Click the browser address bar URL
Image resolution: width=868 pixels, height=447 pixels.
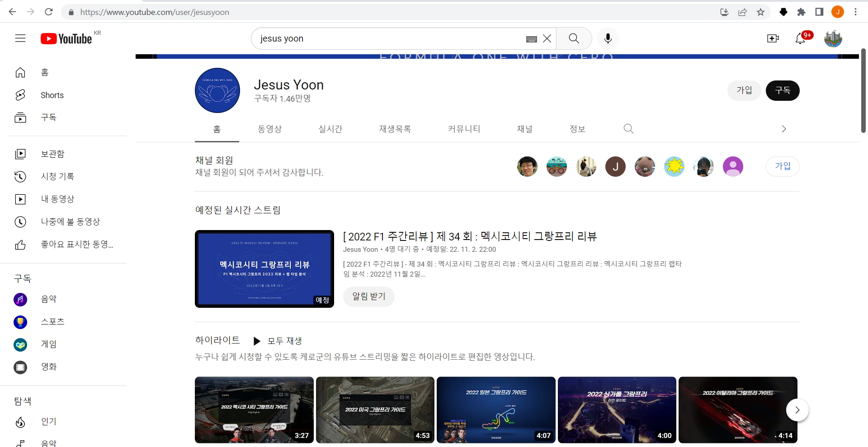pos(155,12)
